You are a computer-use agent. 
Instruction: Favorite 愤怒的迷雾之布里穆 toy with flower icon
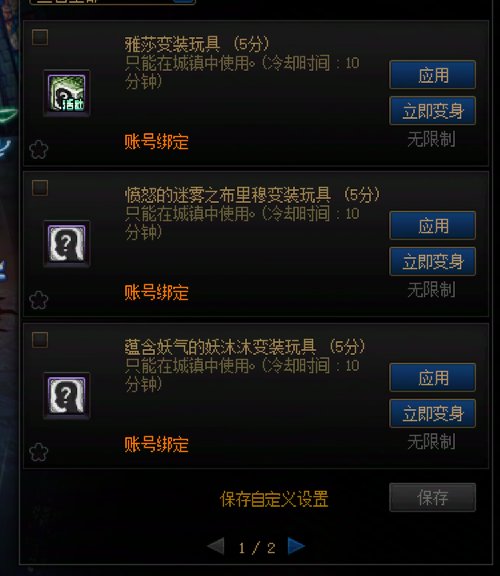click(x=39, y=300)
